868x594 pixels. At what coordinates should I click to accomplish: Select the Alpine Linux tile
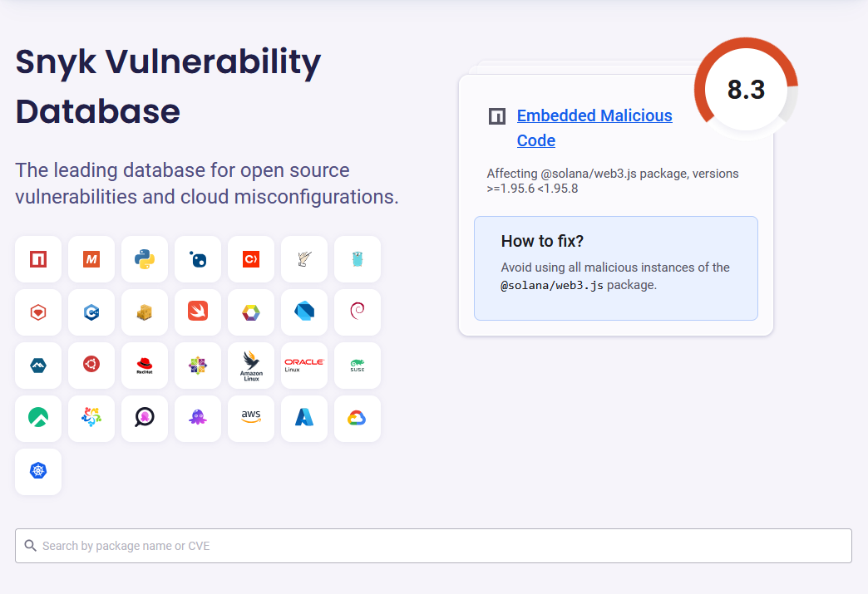coord(38,365)
